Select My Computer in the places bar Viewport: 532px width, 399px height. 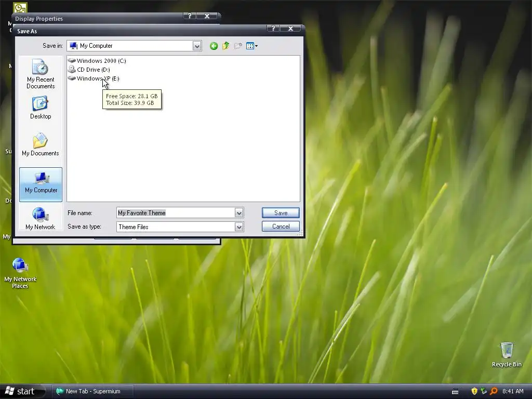pos(41,184)
